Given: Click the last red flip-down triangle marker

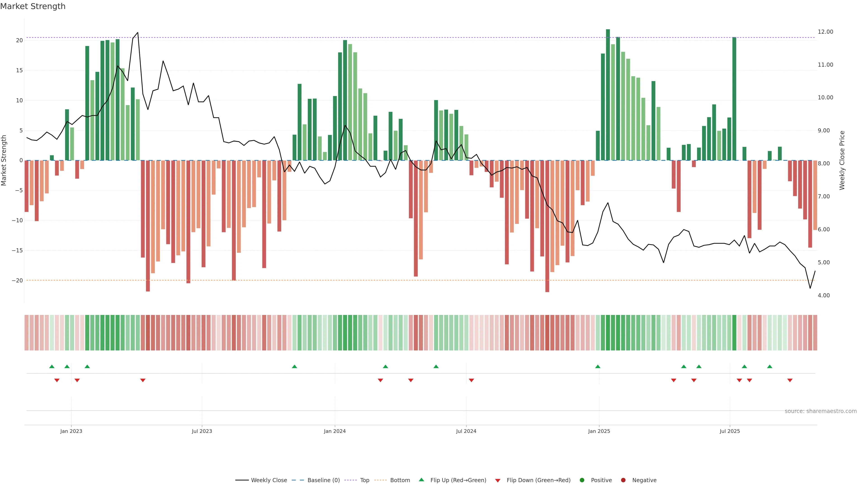Looking at the screenshot, I should point(790,380).
